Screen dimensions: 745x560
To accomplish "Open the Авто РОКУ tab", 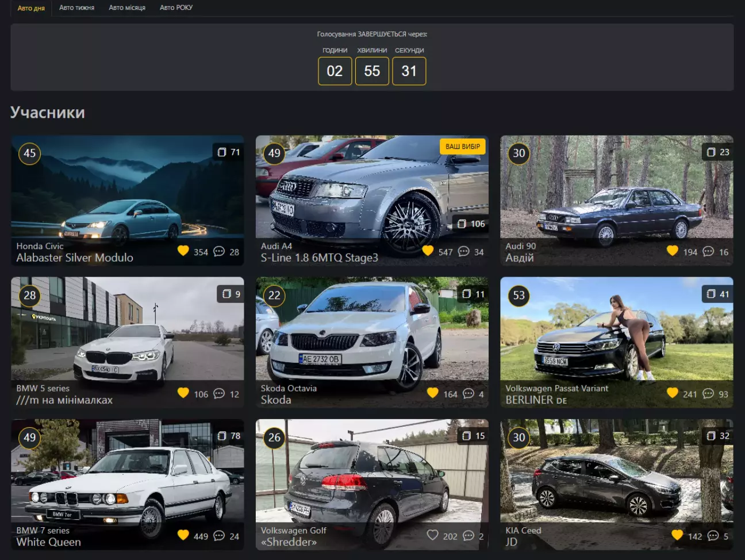I will pos(176,8).
